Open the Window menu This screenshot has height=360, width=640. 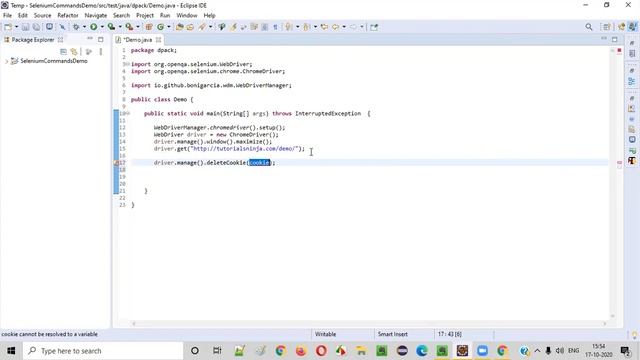(187, 15)
